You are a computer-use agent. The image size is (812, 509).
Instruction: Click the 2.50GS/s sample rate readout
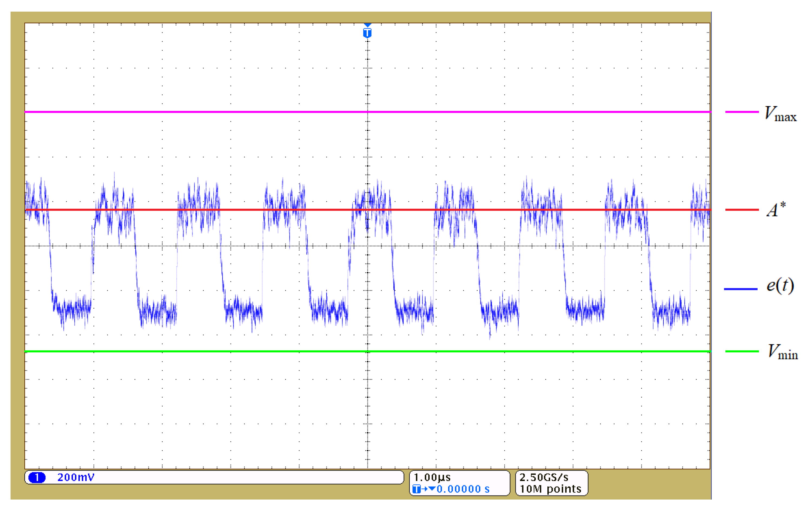coord(544,477)
